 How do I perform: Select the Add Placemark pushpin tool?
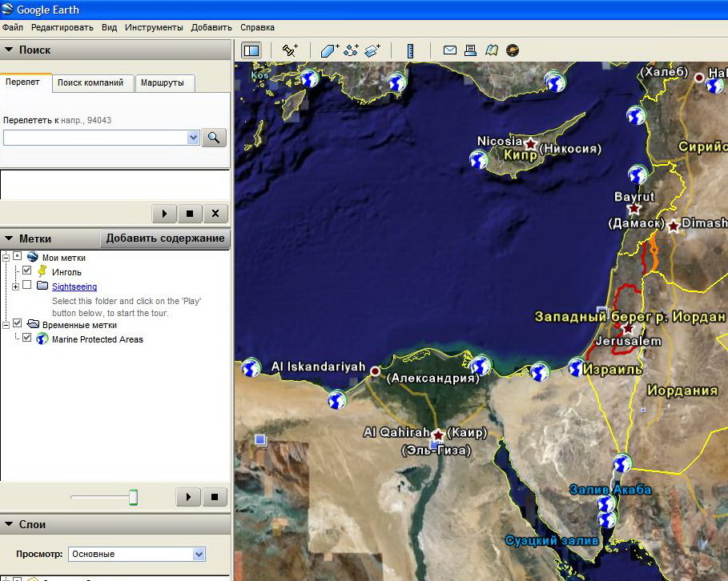coord(290,50)
